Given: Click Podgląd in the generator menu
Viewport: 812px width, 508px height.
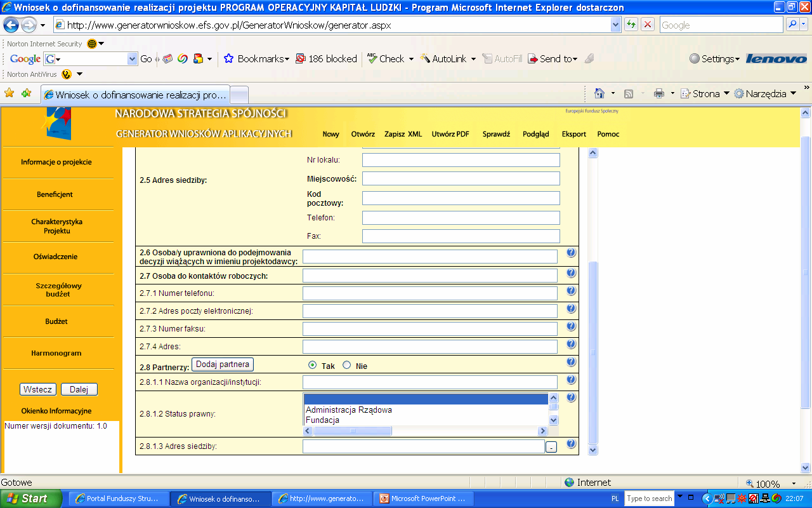Looking at the screenshot, I should click(x=536, y=134).
